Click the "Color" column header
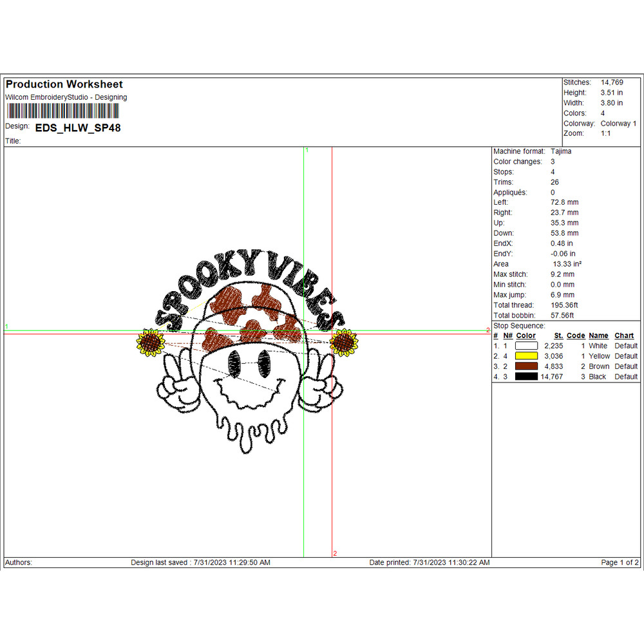This screenshot has width=644, height=644. coord(526,336)
